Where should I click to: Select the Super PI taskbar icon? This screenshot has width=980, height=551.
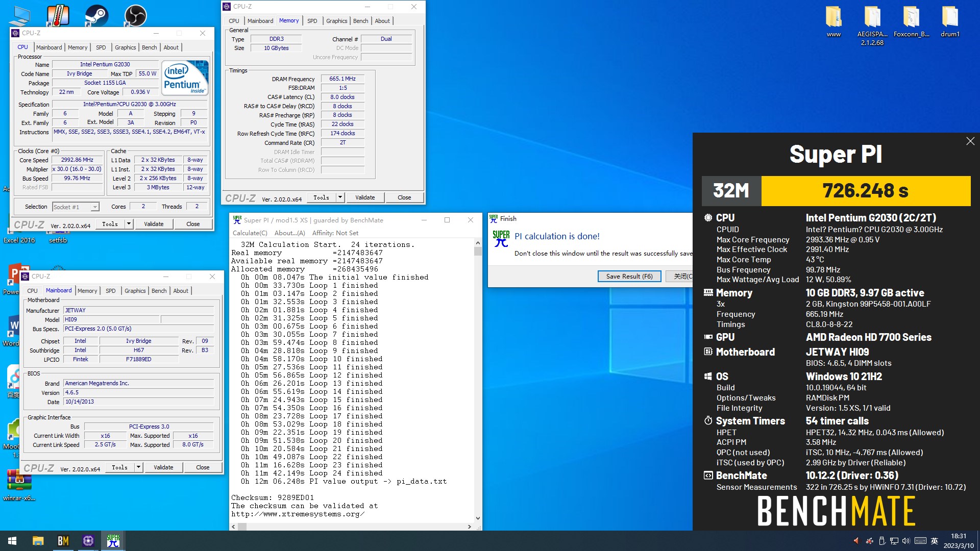[x=113, y=541]
